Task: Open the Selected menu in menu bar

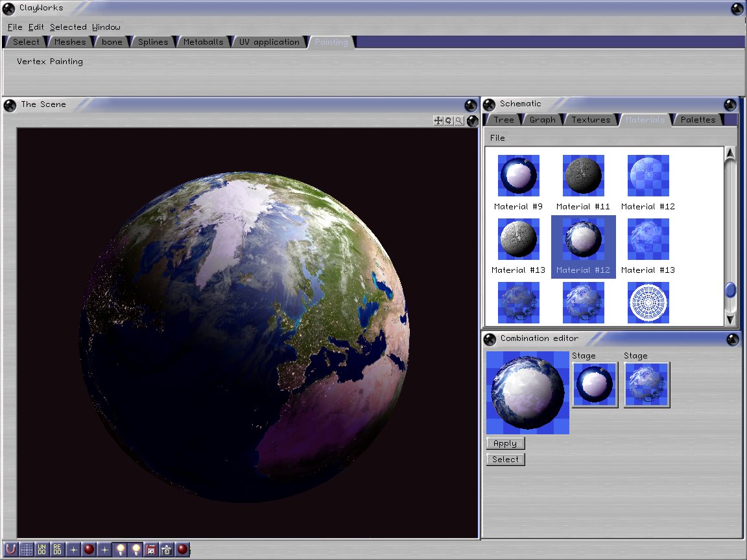Action: click(68, 27)
